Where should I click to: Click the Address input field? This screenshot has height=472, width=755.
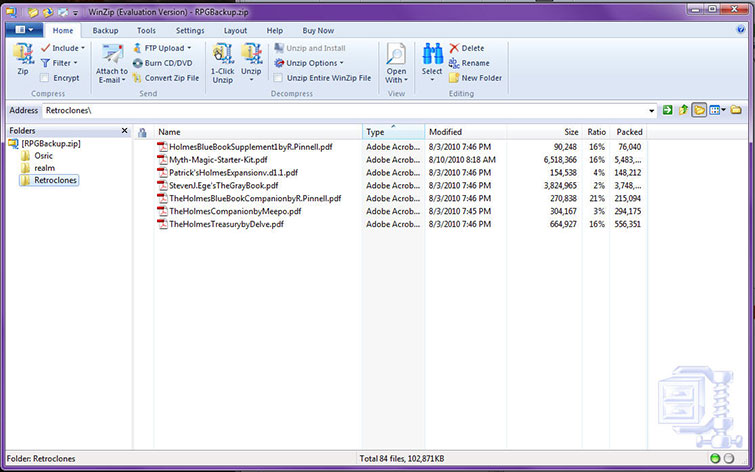pyautogui.click(x=345, y=110)
